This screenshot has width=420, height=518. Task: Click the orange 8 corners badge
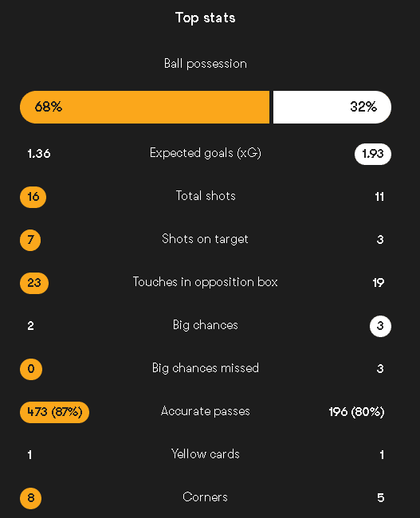click(x=31, y=498)
